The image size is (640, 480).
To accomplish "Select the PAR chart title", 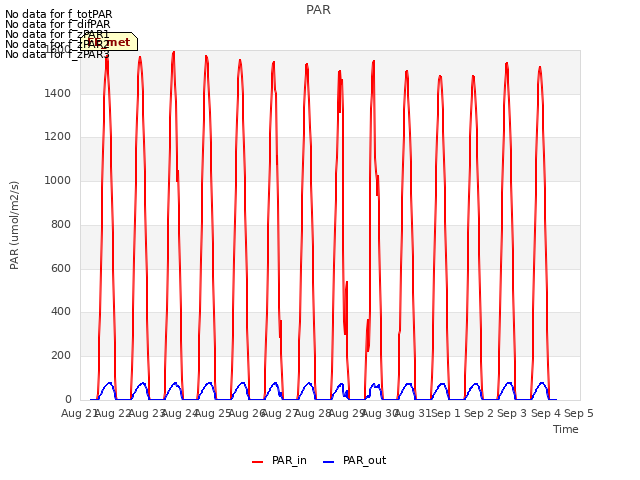I will [x=318, y=10].
